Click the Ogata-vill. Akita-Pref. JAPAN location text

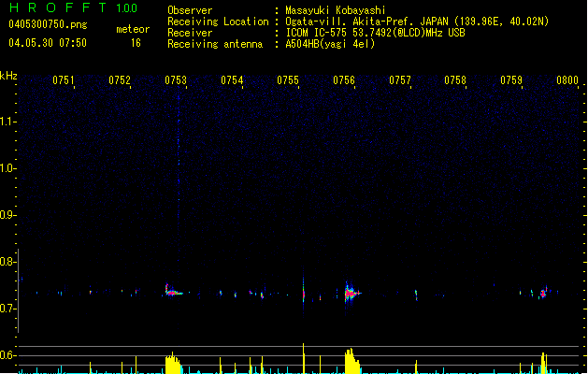click(x=417, y=22)
